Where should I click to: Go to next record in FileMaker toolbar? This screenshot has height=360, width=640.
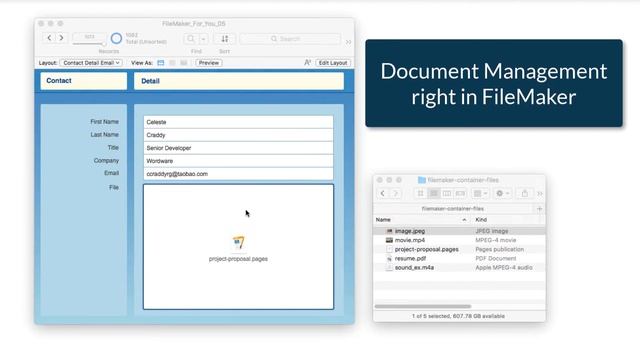pos(62,38)
